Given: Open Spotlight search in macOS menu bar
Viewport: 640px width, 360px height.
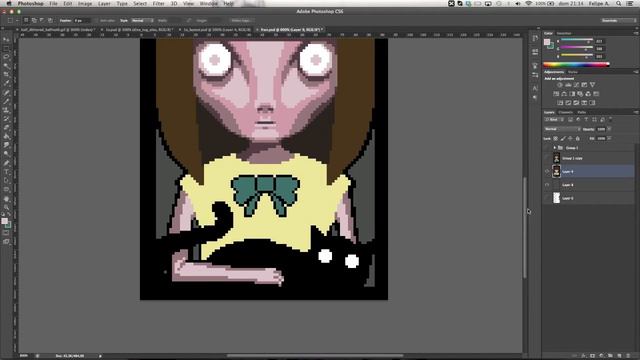Looking at the screenshot, I should (619, 4).
